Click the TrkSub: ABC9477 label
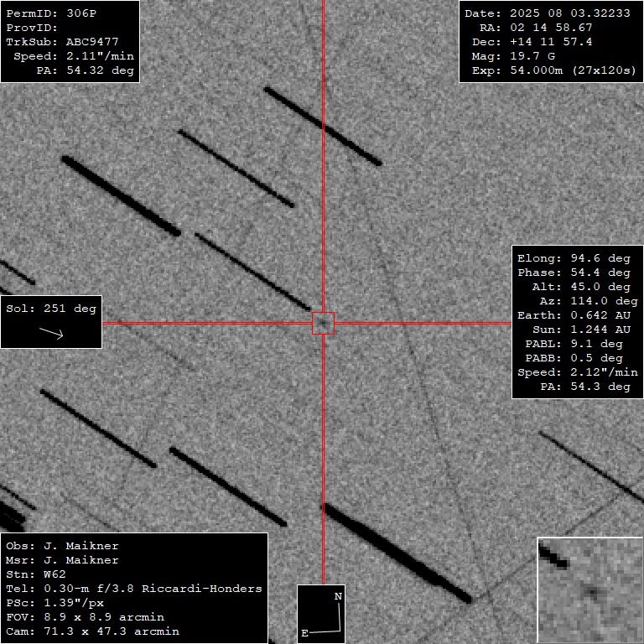 62,42
